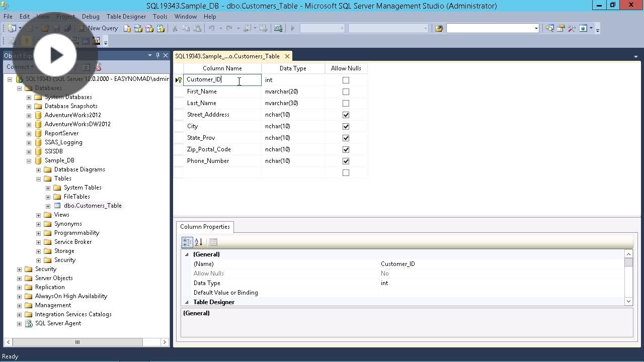This screenshot has width=644, height=362.
Task: Click the Activity Monitor toolbar icon
Action: pyautogui.click(x=278, y=28)
